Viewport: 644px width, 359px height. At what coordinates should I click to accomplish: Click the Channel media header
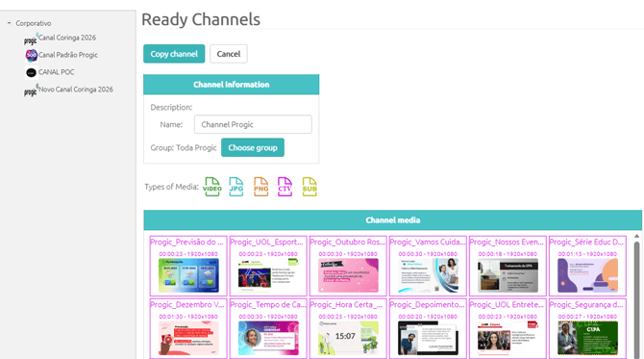[392, 220]
